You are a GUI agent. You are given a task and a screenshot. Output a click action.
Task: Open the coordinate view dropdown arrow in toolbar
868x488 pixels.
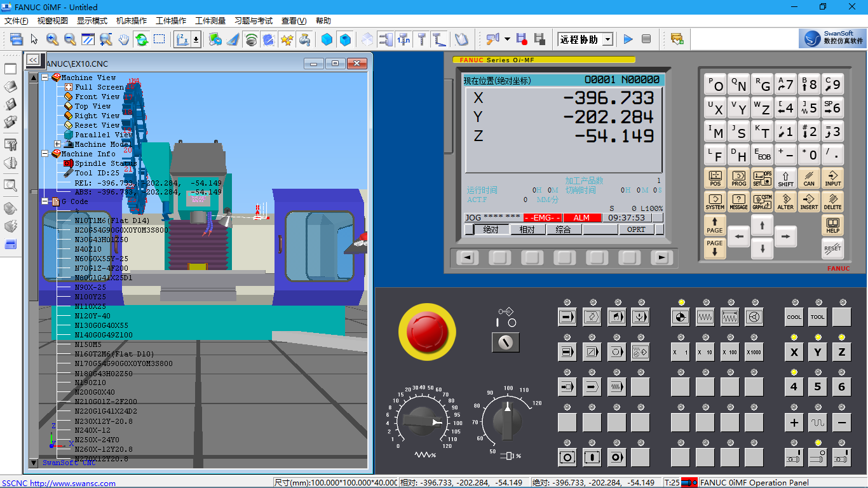(x=196, y=39)
